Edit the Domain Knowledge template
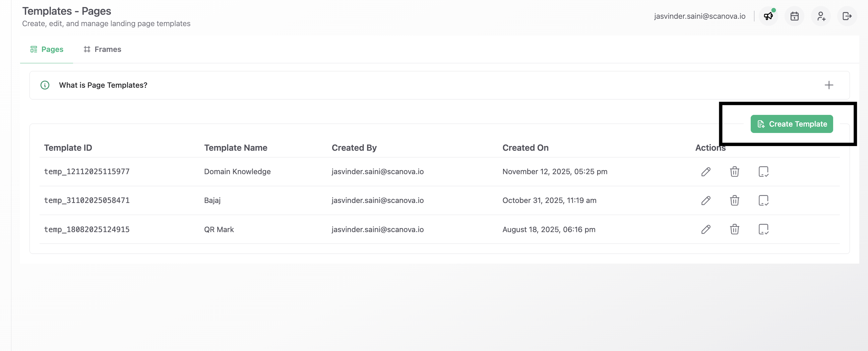 coord(706,172)
